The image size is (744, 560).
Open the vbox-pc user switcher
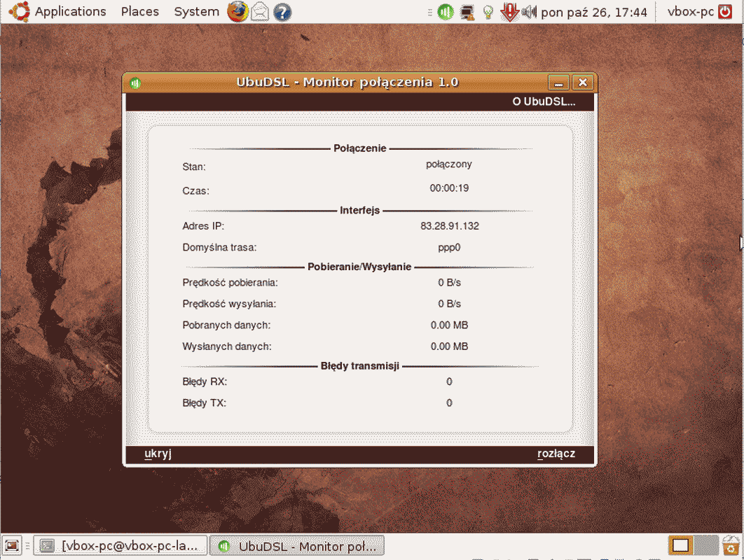click(x=690, y=11)
